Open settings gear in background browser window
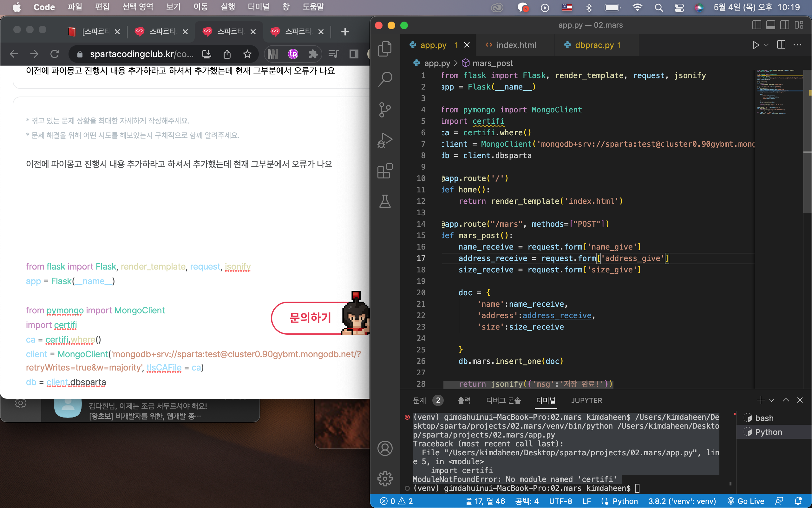The height and width of the screenshot is (508, 812). (21, 403)
